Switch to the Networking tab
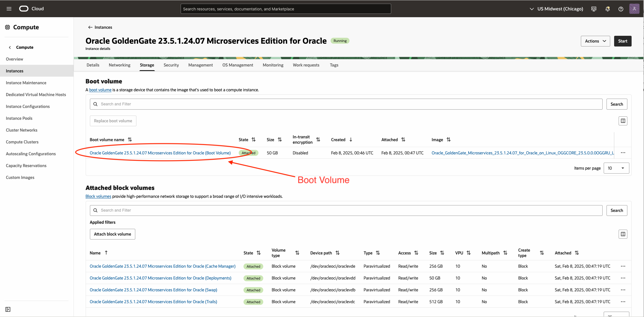Image resolution: width=644 pixels, height=317 pixels. 119,65
